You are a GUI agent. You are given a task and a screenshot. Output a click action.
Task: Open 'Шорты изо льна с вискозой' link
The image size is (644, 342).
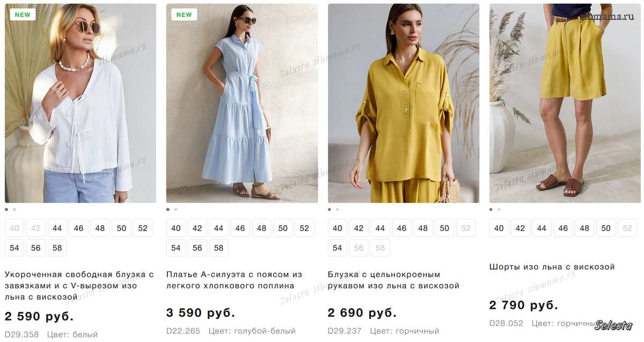click(552, 267)
